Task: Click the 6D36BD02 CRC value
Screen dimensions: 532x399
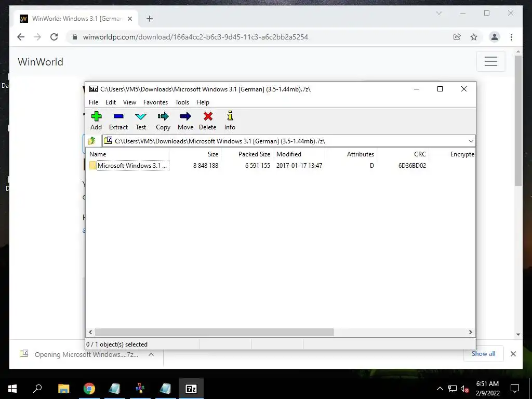Action: (x=412, y=166)
